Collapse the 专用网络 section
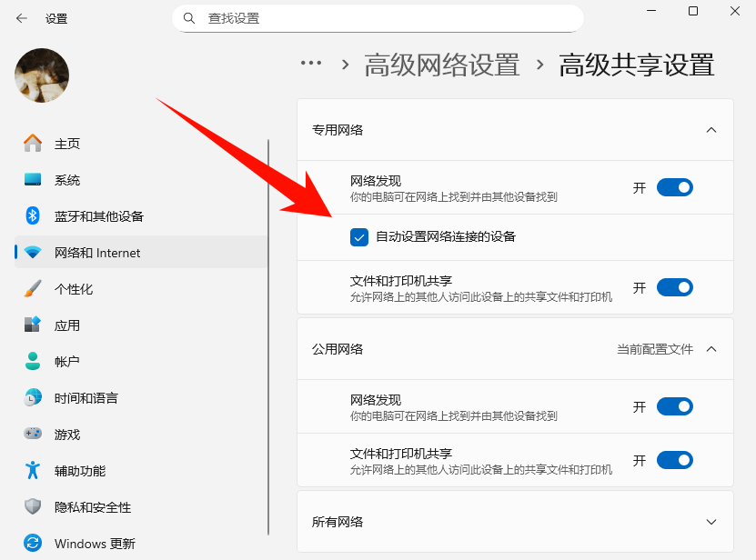 [x=711, y=130]
